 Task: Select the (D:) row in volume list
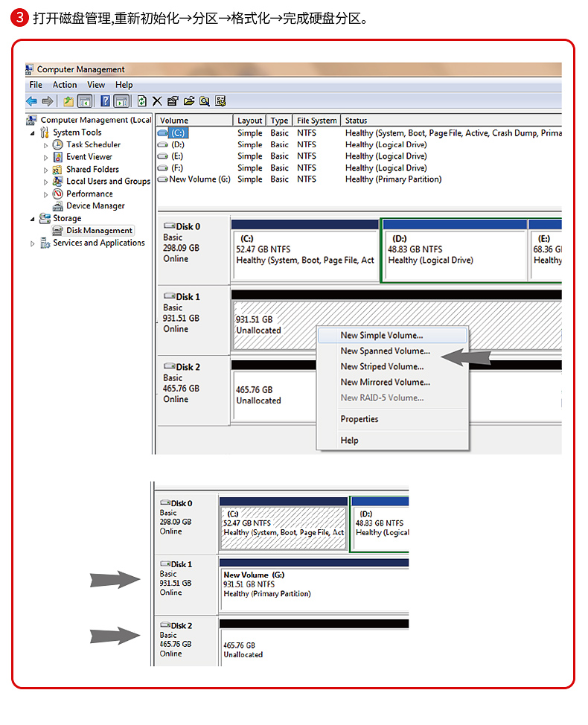point(359,144)
